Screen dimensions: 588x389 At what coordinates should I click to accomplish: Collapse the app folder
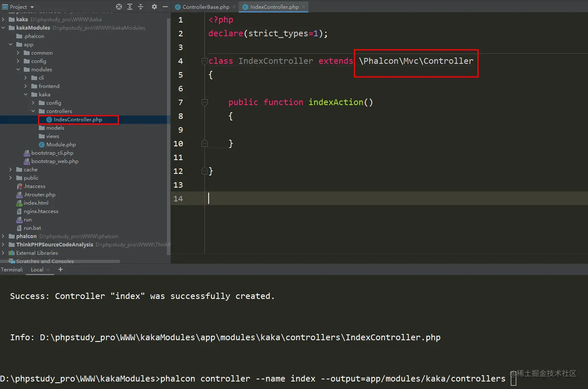[11, 44]
